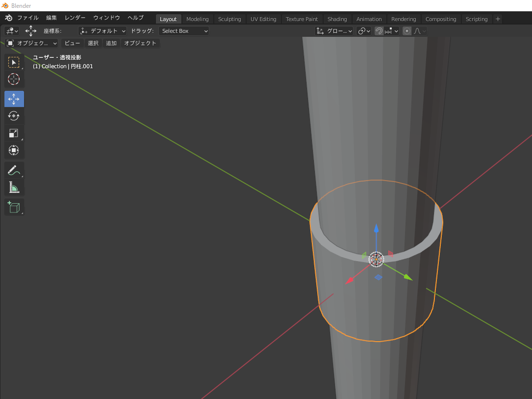Open the レンダー menu
532x399 pixels.
pos(75,18)
